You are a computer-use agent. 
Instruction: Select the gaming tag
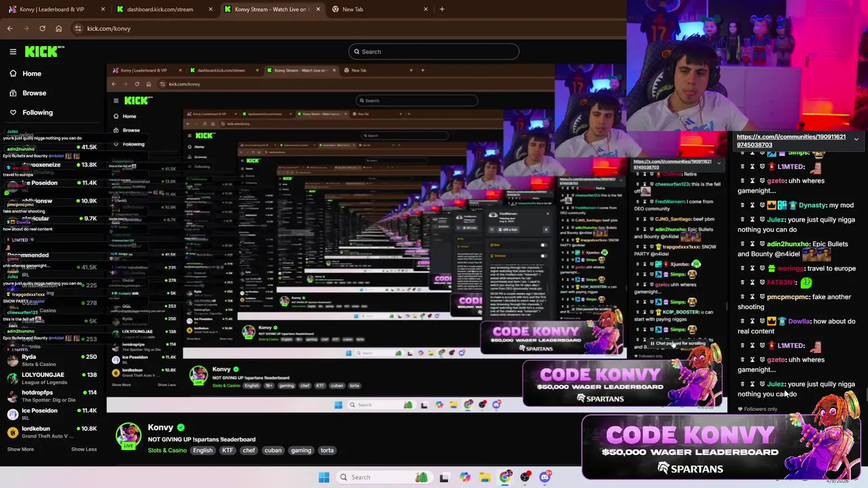[301, 450]
